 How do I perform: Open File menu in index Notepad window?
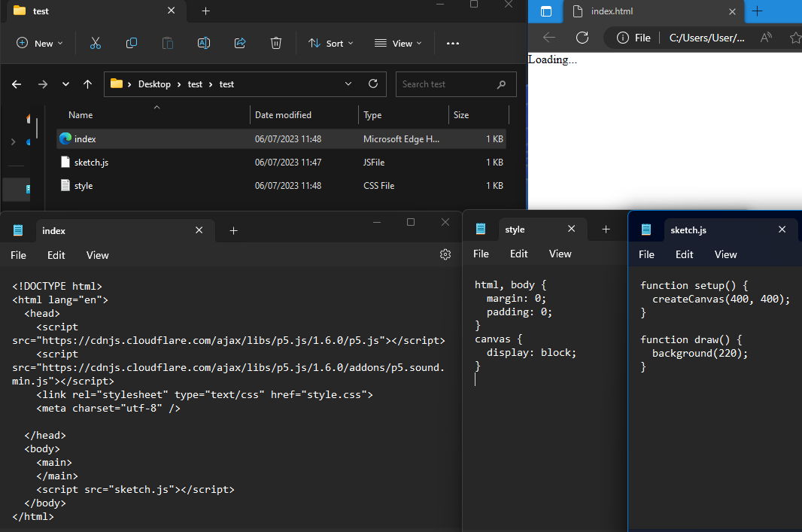click(18, 255)
